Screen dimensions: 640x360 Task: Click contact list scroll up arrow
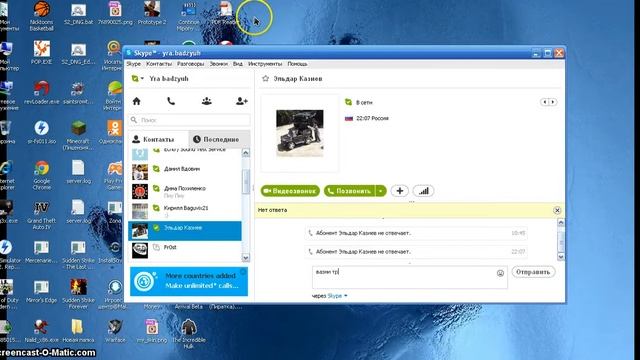coord(246,153)
